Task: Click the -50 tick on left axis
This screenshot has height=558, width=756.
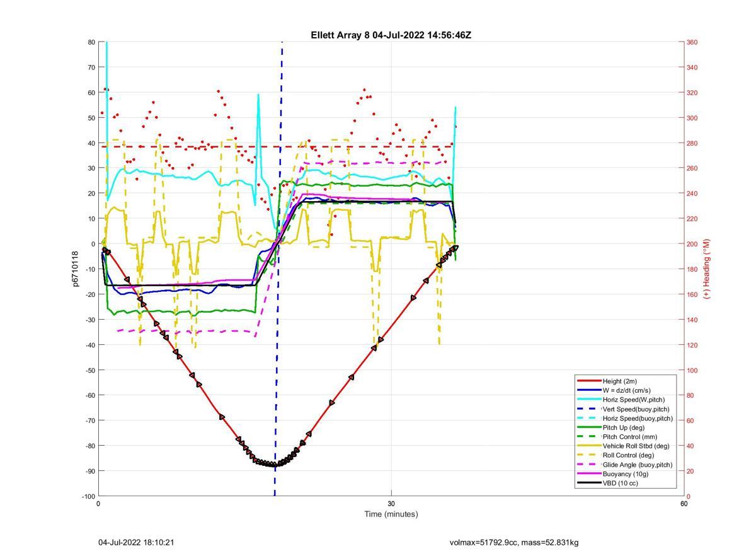Action: (x=90, y=370)
